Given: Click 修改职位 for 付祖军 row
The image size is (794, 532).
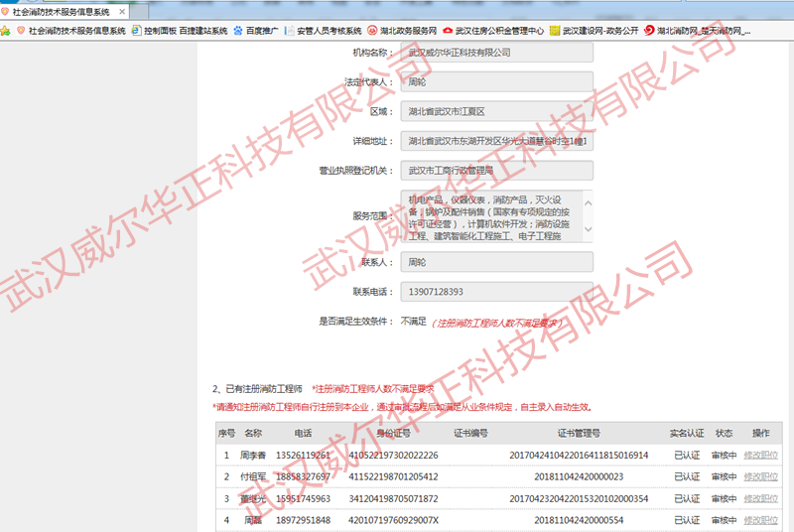Looking at the screenshot, I should (x=760, y=476).
